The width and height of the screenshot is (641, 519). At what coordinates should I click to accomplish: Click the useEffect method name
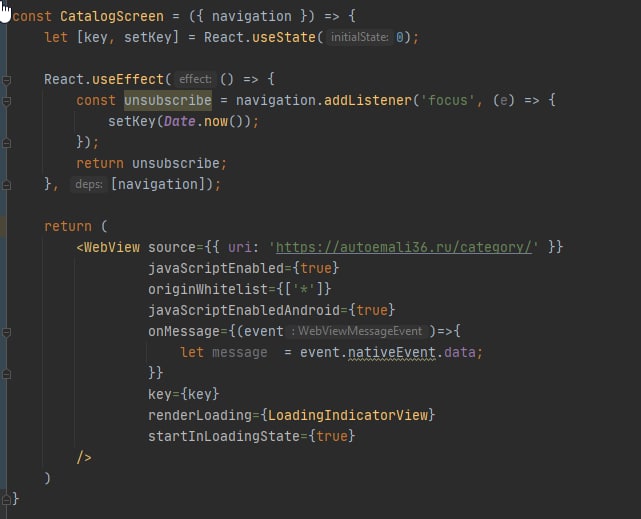click(128, 79)
